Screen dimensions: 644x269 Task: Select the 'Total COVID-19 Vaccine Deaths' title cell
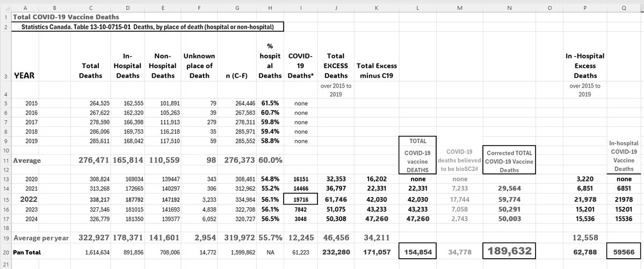pyautogui.click(x=66, y=17)
